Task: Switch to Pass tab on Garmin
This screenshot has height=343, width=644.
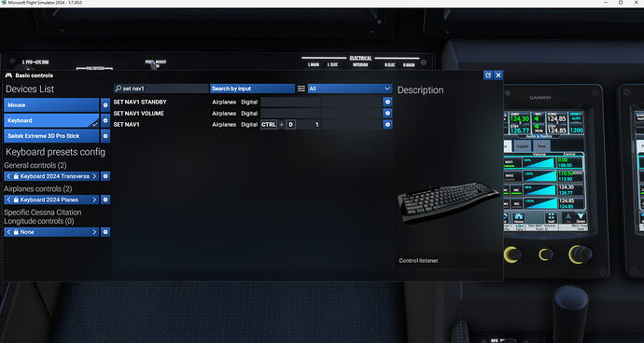Action: coord(541,146)
